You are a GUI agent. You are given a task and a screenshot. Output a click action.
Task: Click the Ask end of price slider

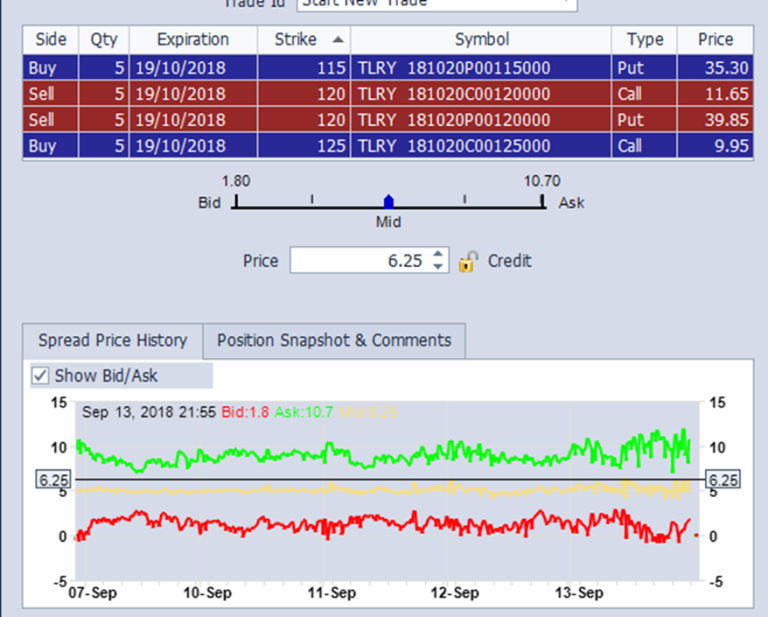543,202
